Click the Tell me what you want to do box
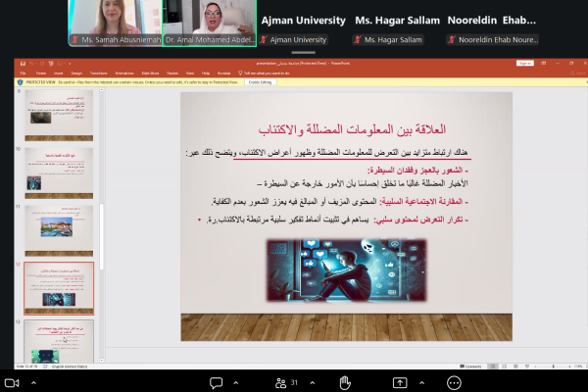The height and width of the screenshot is (392, 588). point(264,73)
